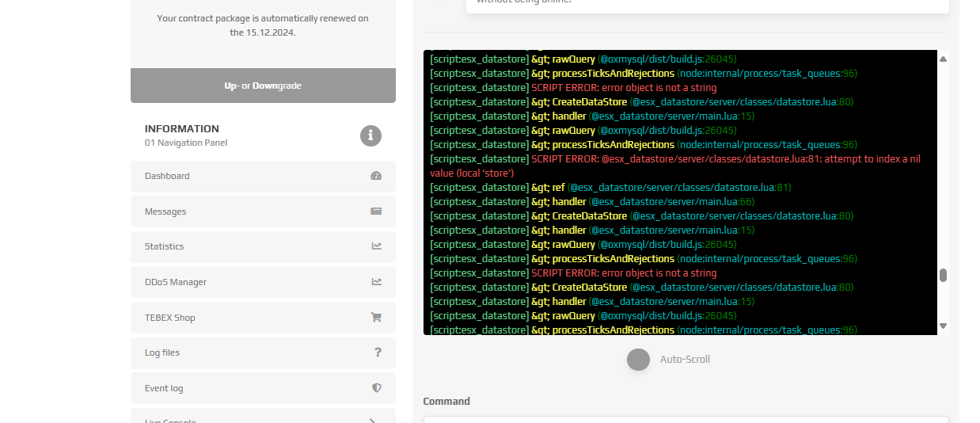
Task: Click the Messages envelope icon
Action: [x=376, y=211]
